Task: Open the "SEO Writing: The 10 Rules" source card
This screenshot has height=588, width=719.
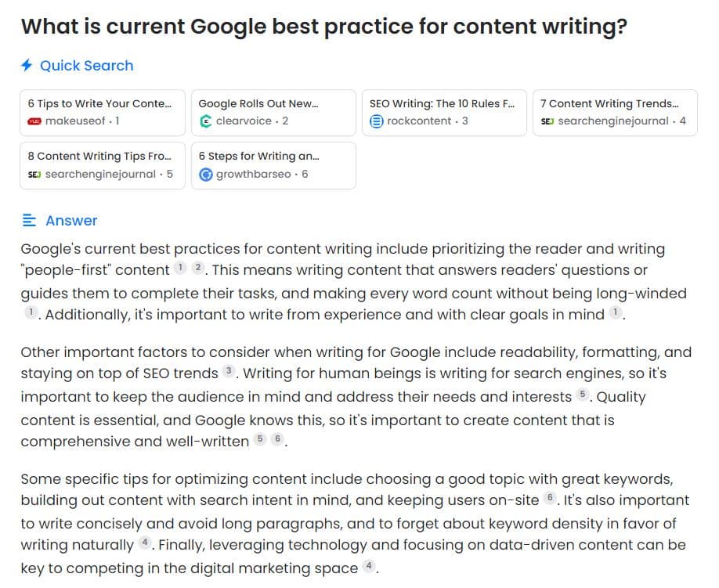Action: pyautogui.click(x=444, y=113)
